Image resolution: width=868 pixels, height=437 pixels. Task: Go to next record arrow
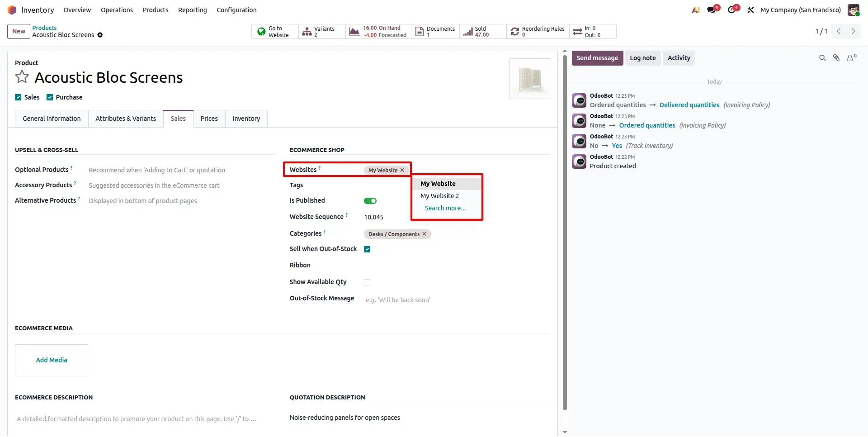pyautogui.click(x=853, y=31)
